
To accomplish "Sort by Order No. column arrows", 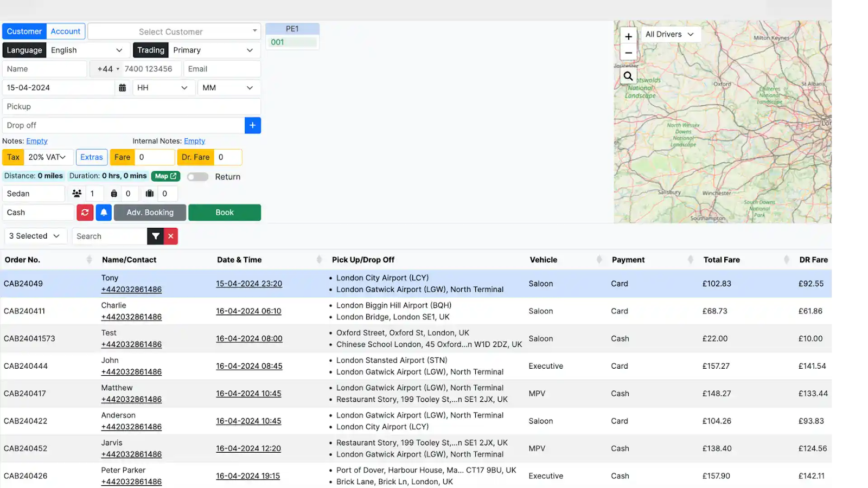I will [89, 260].
